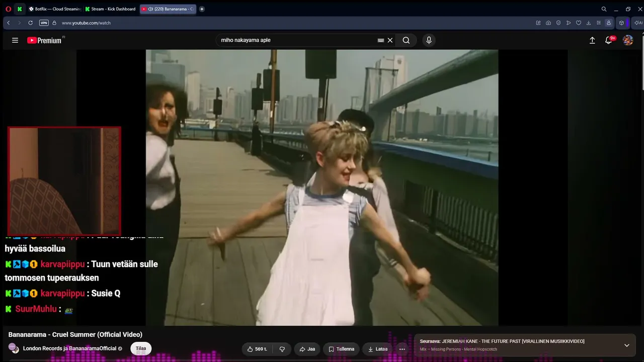This screenshot has height=362, width=644.
Task: Open the pinned Kick tab
Action: pyautogui.click(x=20, y=9)
